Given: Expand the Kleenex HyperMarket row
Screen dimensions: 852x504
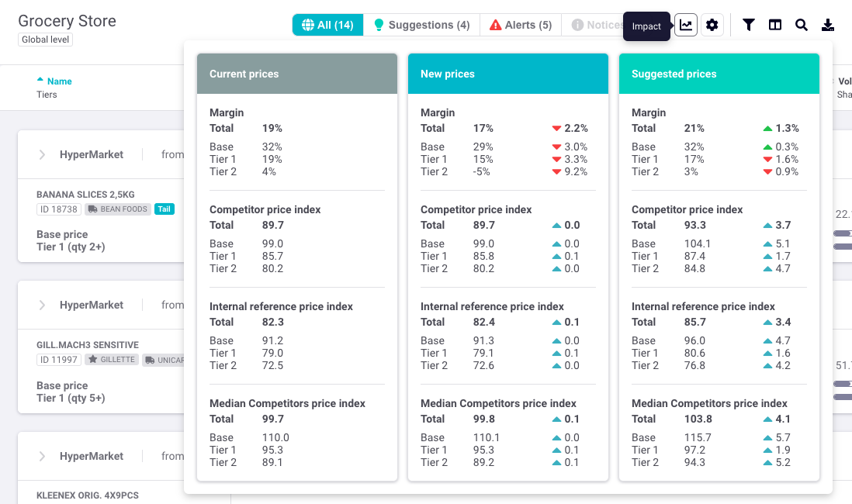Looking at the screenshot, I should (x=43, y=456).
